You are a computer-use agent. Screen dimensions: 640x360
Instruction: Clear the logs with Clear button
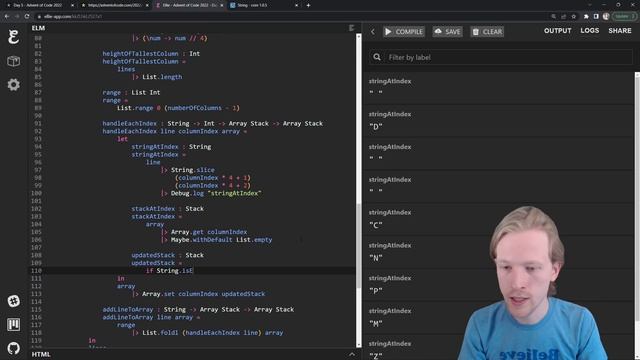(x=487, y=31)
